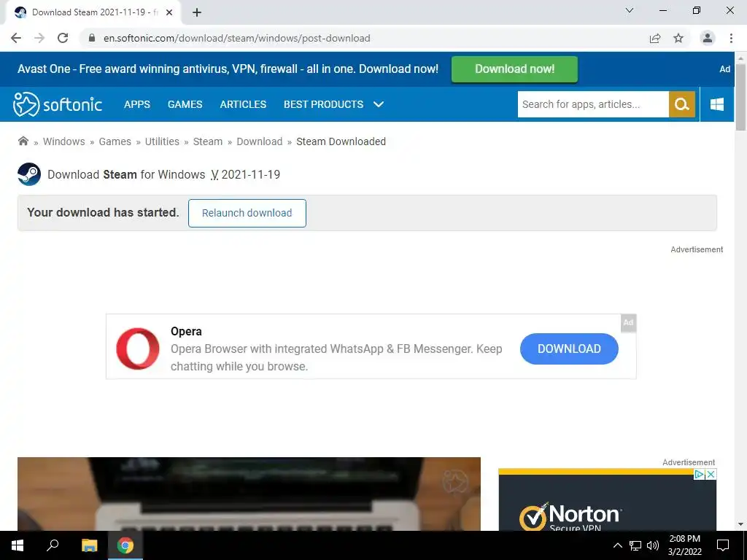Click the Relaunch download button
747x560 pixels.
click(247, 213)
